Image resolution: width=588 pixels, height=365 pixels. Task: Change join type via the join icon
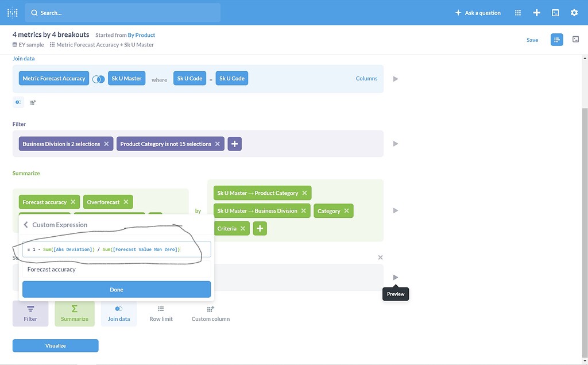[98, 79]
